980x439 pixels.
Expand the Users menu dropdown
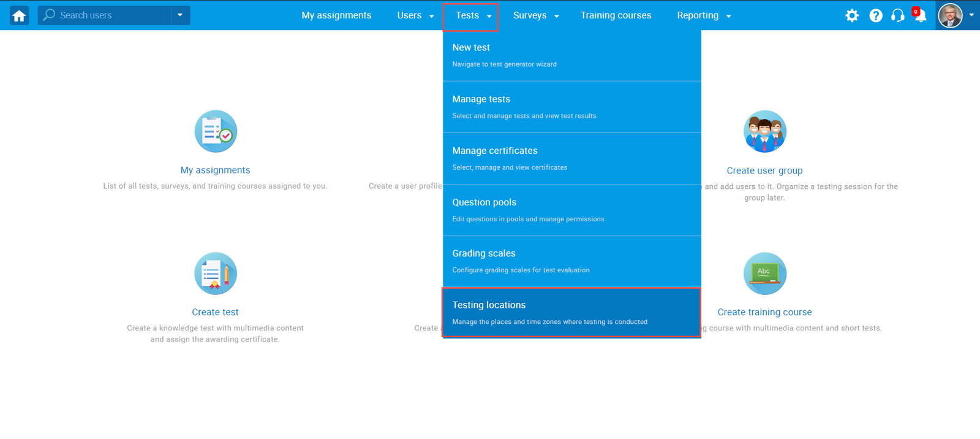415,15
